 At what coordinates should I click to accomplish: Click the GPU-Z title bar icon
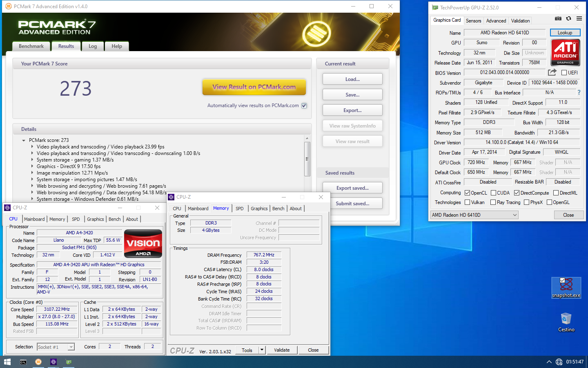point(435,7)
